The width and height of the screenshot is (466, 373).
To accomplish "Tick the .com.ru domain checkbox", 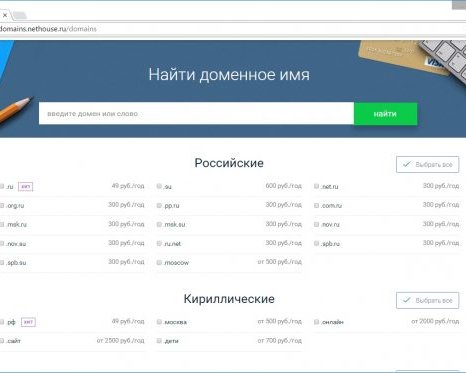I will pyautogui.click(x=317, y=205).
